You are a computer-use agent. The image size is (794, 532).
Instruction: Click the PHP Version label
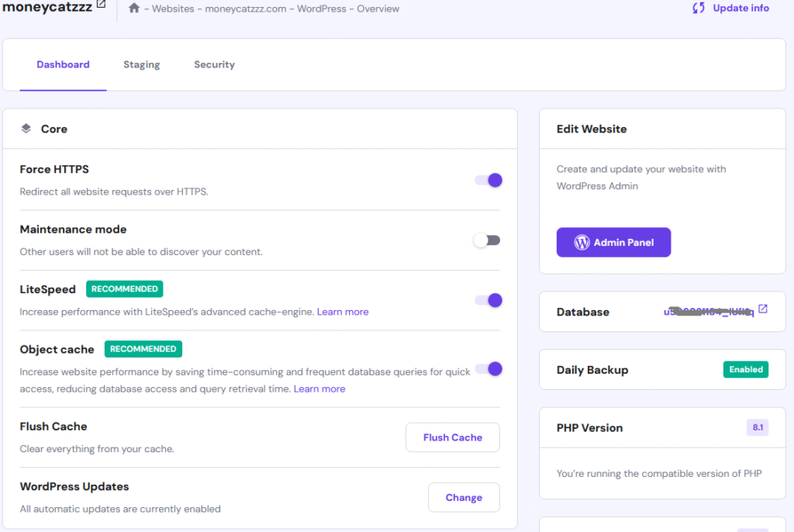click(589, 427)
